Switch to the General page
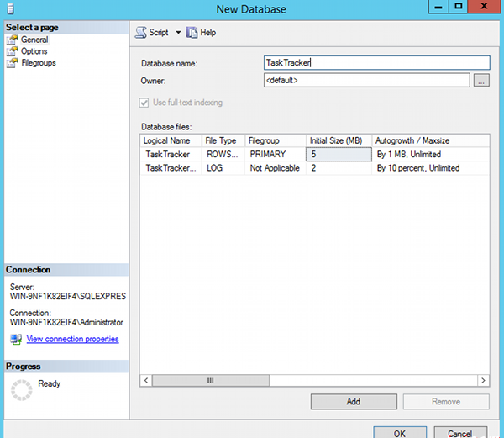 pyautogui.click(x=34, y=40)
